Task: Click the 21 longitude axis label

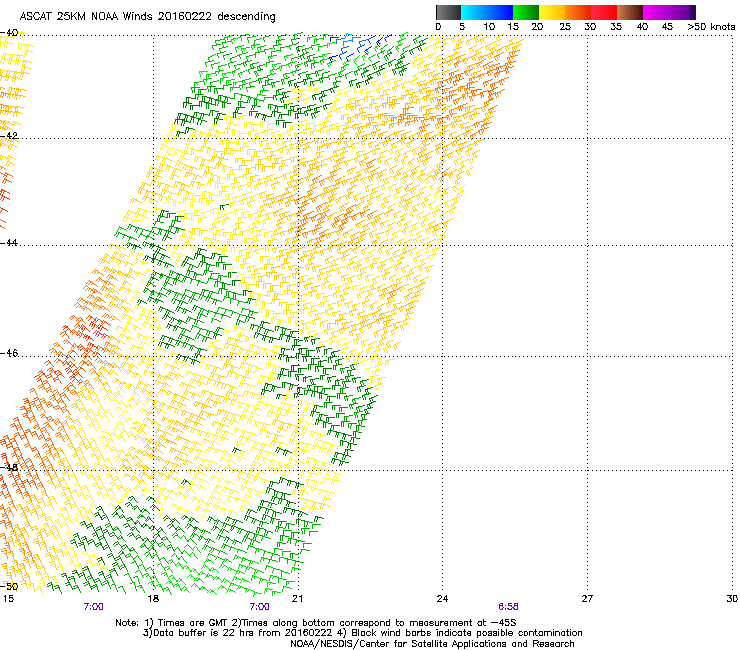Action: tap(297, 599)
